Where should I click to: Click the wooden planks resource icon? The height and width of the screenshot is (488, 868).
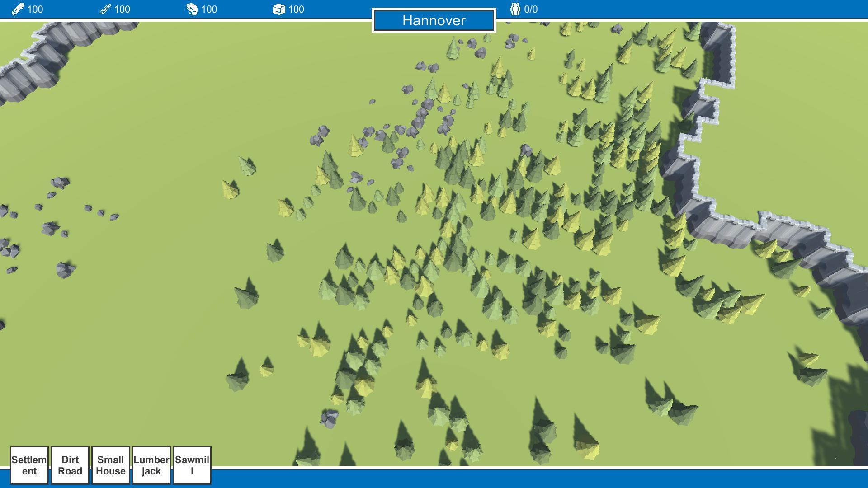(x=105, y=9)
